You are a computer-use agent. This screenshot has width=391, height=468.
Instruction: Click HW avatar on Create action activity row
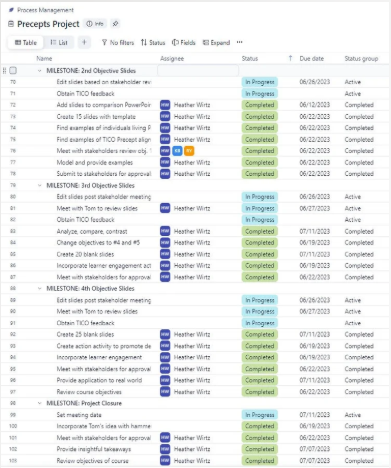tap(165, 346)
